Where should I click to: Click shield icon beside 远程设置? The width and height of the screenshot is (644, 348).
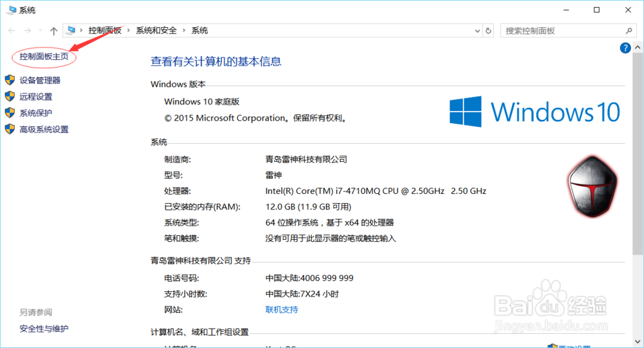[10, 96]
